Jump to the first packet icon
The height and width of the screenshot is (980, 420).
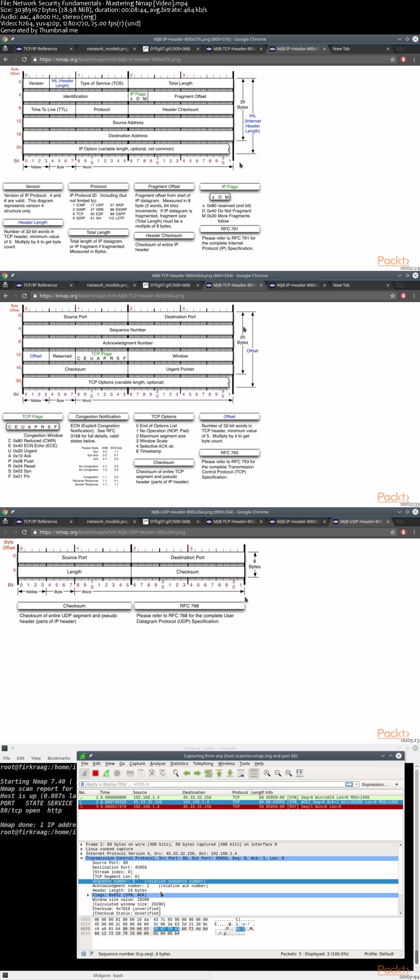[x=219, y=773]
